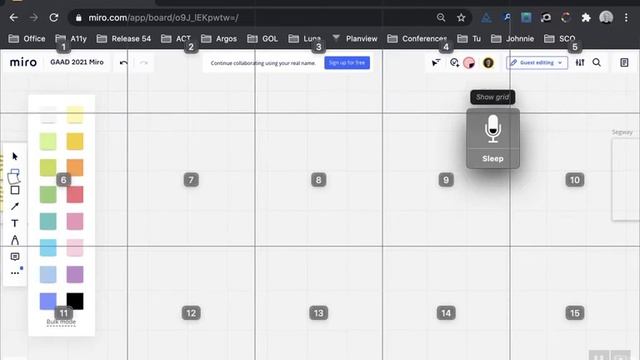
Task: Pick the cyan sticky color
Action: click(x=48, y=248)
